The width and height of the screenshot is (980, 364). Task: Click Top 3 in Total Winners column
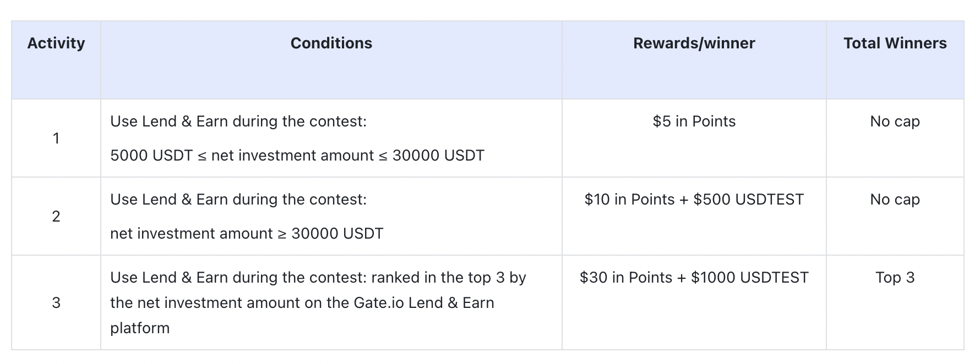click(x=895, y=278)
